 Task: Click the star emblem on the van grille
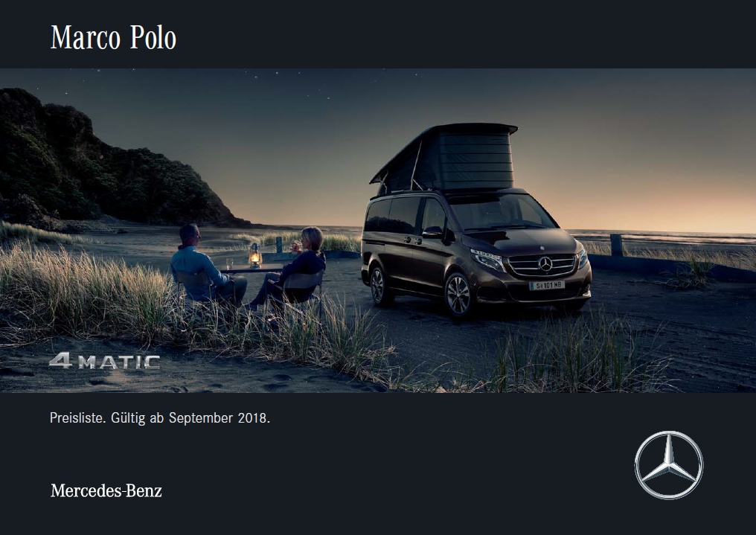tap(545, 264)
